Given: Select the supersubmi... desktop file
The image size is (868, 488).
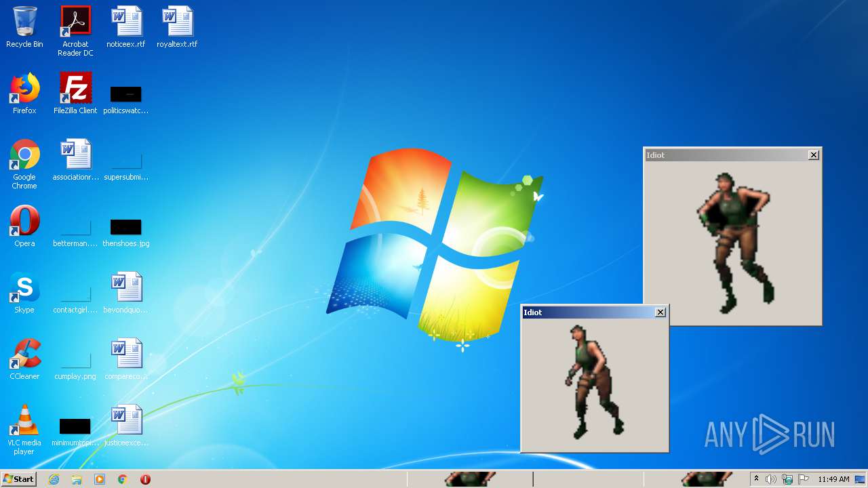Looking at the screenshot, I should (x=126, y=167).
